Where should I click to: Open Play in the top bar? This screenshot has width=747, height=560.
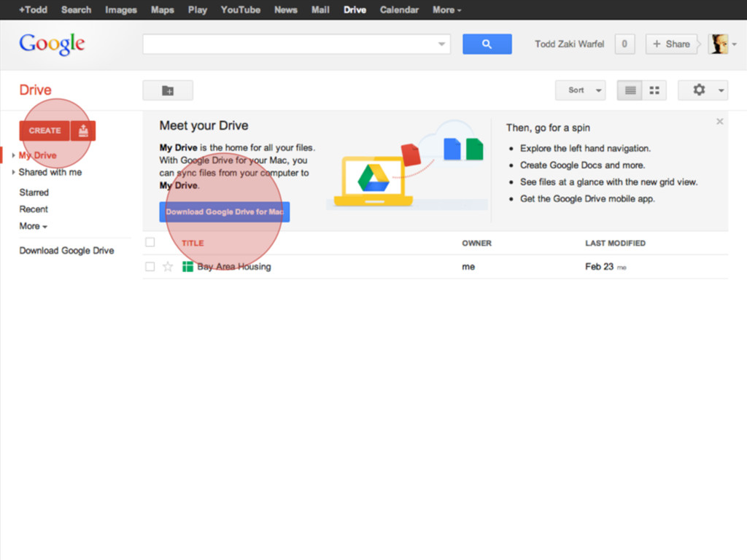pyautogui.click(x=197, y=9)
